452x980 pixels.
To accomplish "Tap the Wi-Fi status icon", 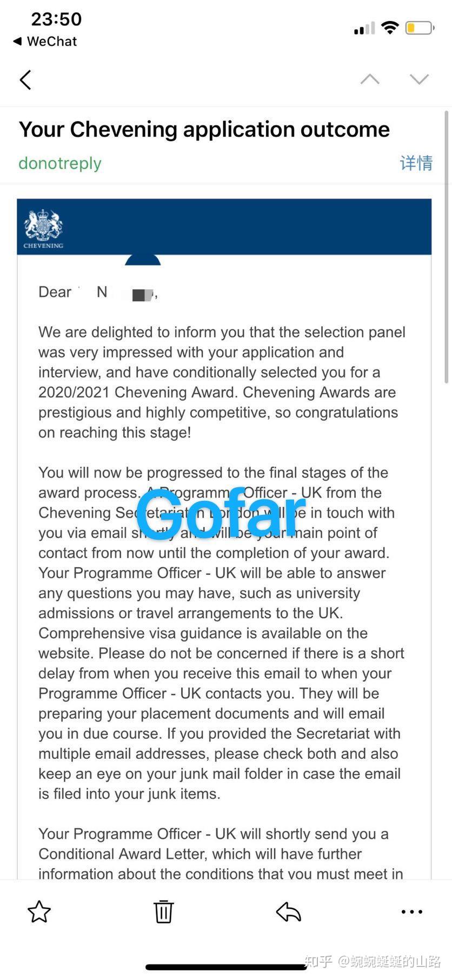I will pos(389,28).
